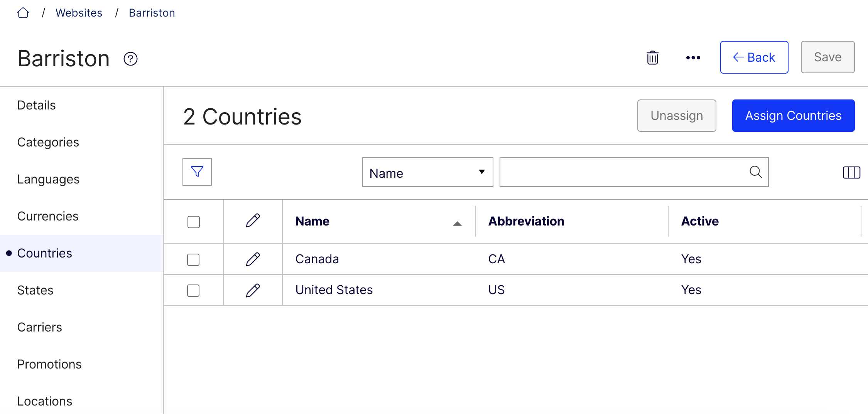
Task: Open the column settings icon
Action: 851,172
